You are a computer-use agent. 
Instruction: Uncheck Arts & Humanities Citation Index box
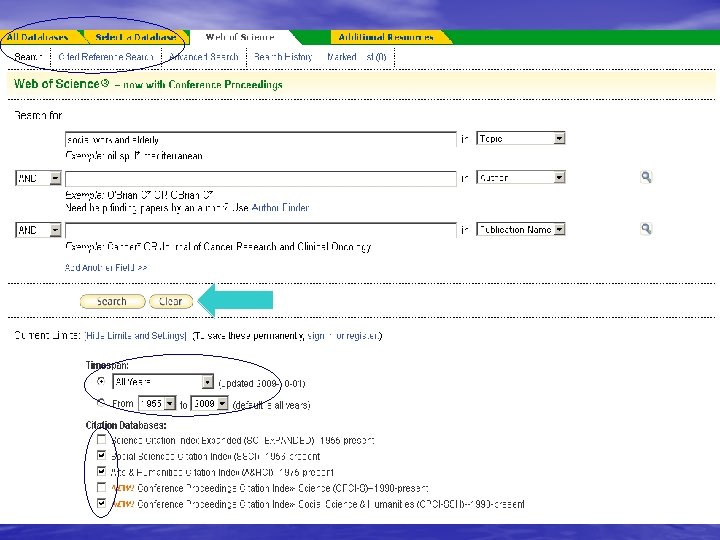(101, 471)
